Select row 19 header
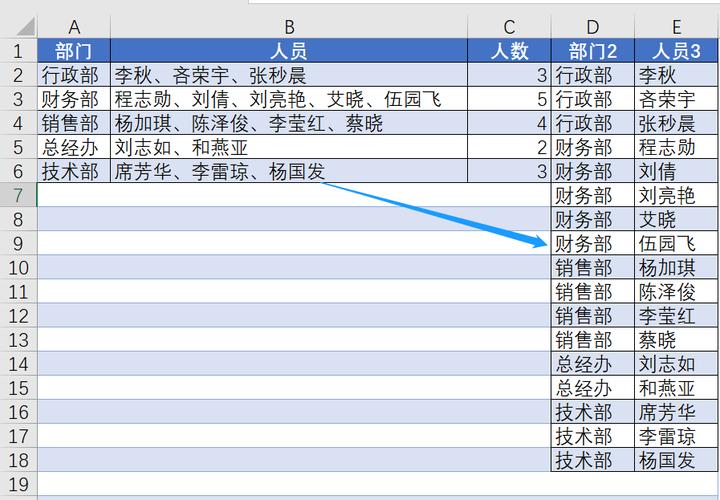This screenshot has width=720, height=500. [x=18, y=484]
